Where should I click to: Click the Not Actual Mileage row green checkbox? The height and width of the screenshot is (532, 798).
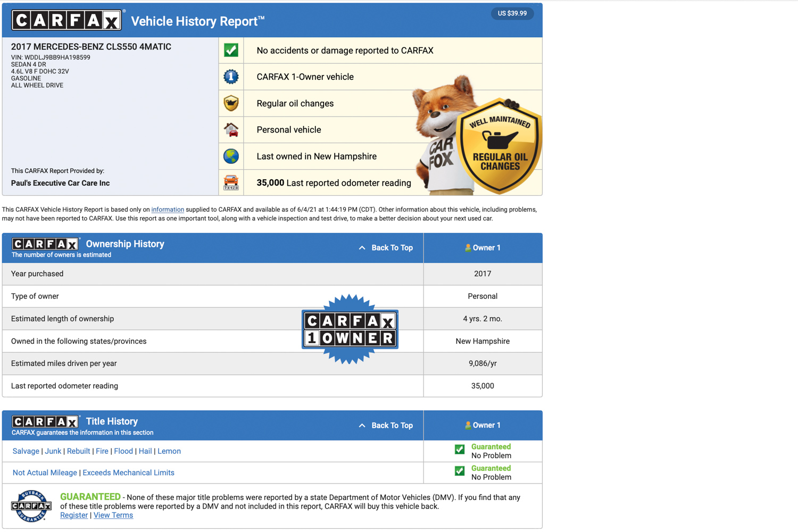460,471
